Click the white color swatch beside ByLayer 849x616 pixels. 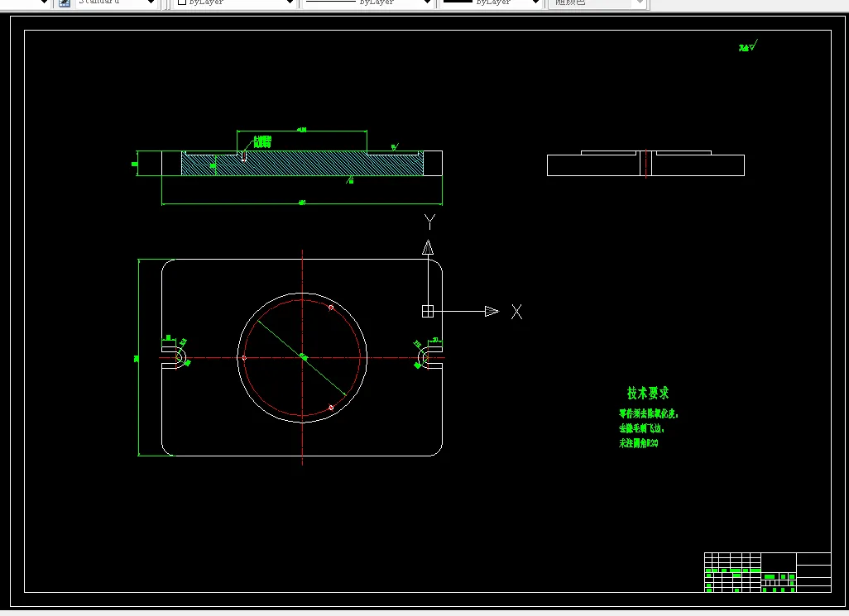(182, 2)
